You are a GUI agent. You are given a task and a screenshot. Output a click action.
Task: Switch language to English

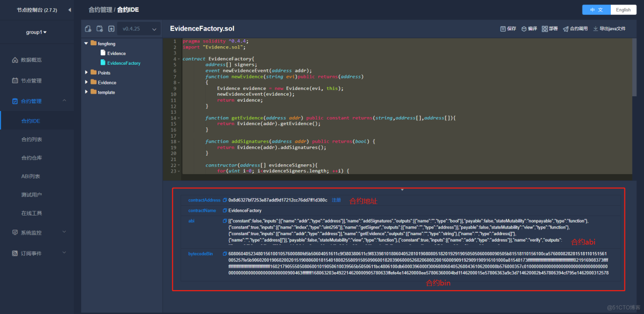(623, 10)
